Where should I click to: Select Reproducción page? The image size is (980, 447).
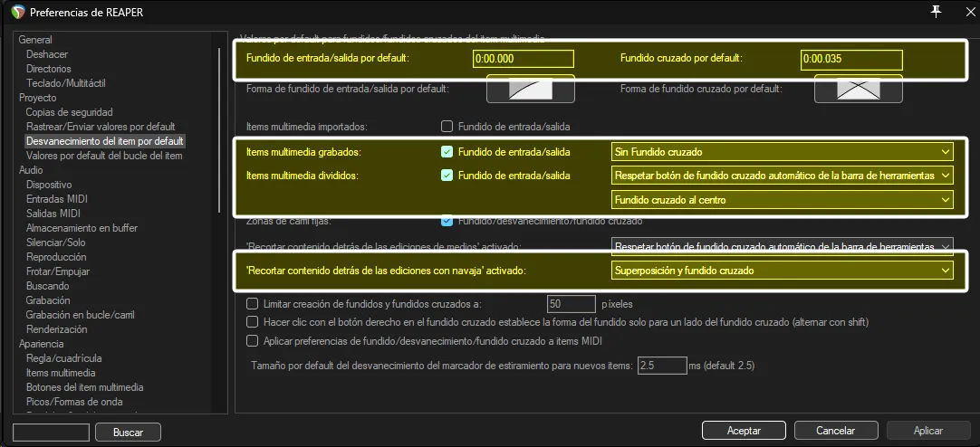coord(56,257)
